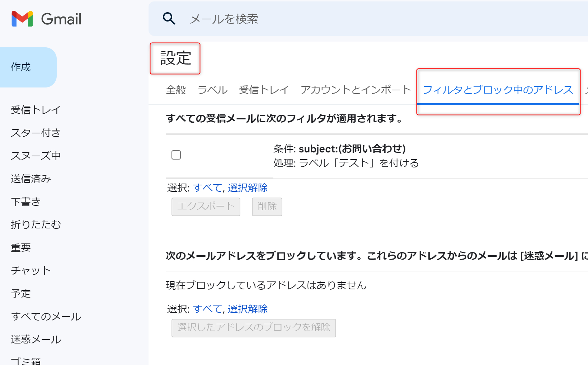This screenshot has height=365, width=588.
Task: Click the Gmail logo icon
Action: point(22,19)
